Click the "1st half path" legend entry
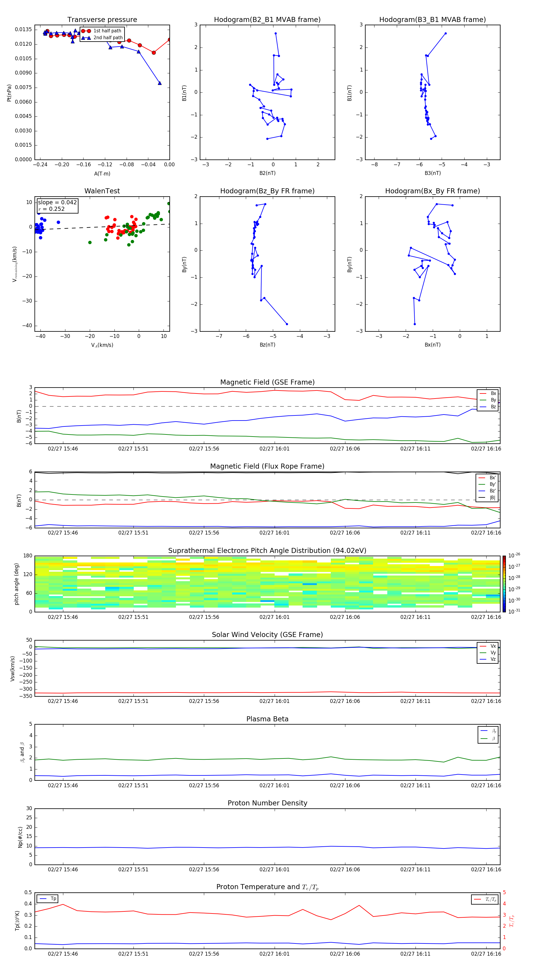Screen dimensions: 535x980 click(x=102, y=31)
